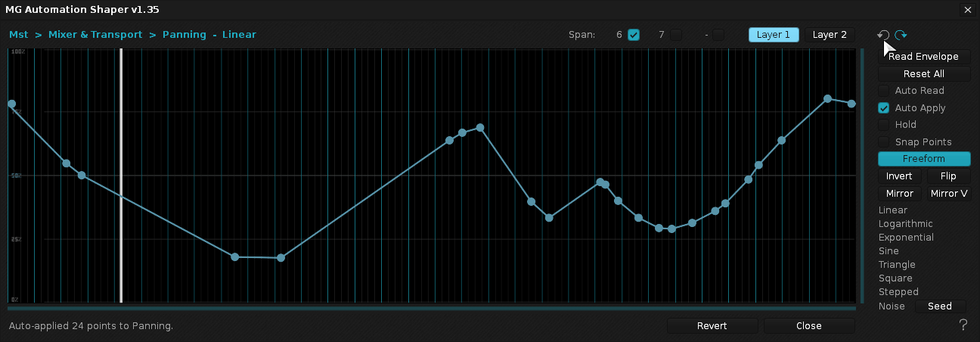Image resolution: width=980 pixels, height=342 pixels.
Task: Click the Reset All button
Action: pyautogui.click(x=923, y=74)
